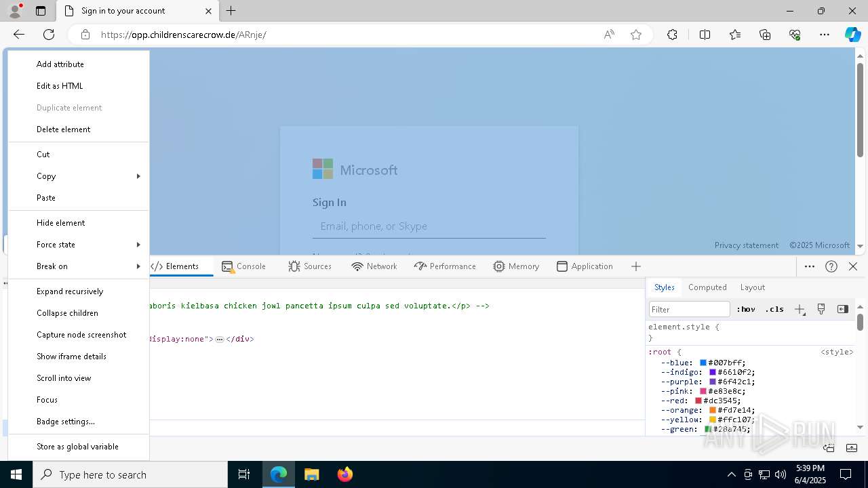The height and width of the screenshot is (488, 868).
Task: Click New style rule plus icon
Action: point(800,309)
